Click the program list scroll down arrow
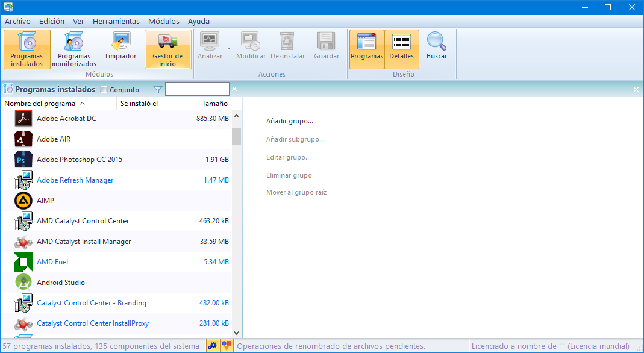The image size is (644, 353). (x=236, y=333)
